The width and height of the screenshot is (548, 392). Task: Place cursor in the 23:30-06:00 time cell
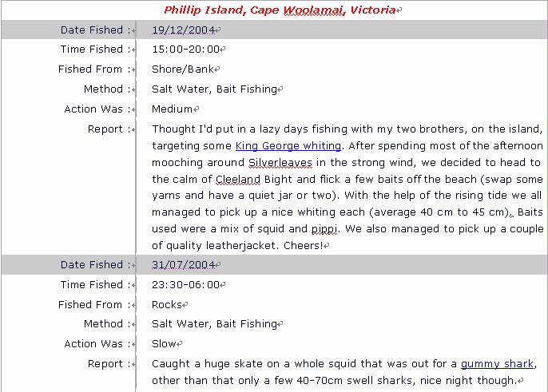coord(185,285)
